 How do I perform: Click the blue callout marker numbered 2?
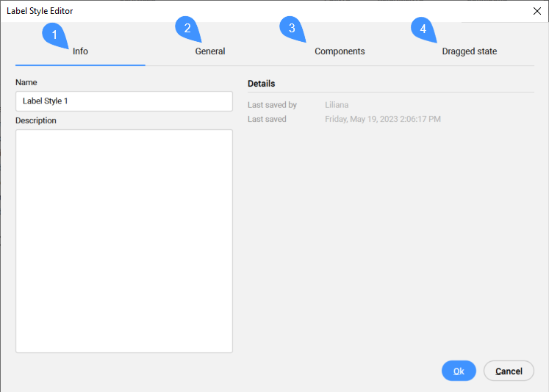click(187, 29)
